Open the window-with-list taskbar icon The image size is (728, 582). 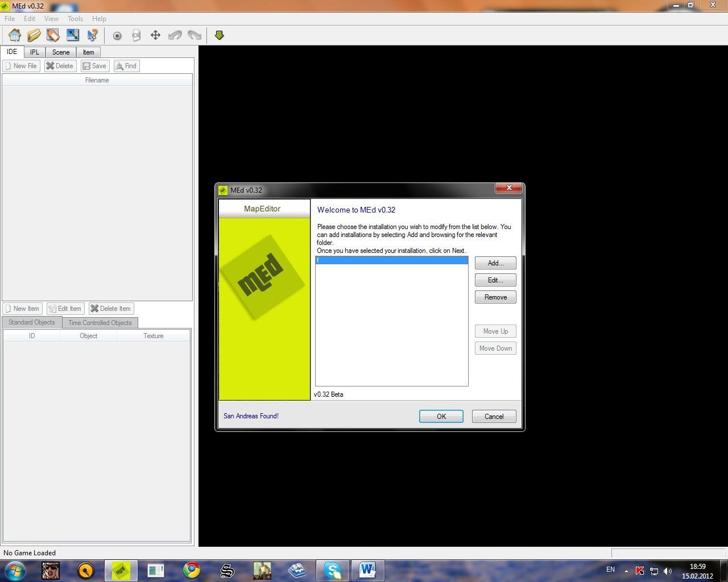pos(156,570)
